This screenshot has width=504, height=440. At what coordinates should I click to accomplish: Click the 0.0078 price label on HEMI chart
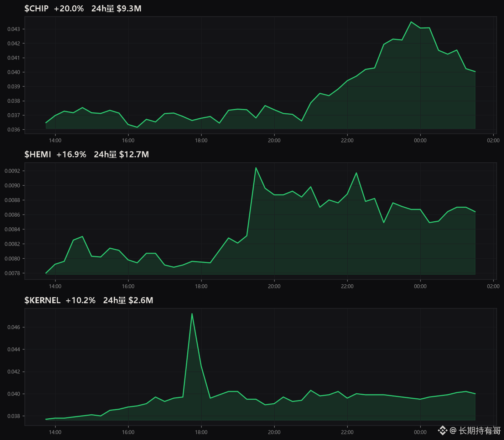[x=12, y=273]
